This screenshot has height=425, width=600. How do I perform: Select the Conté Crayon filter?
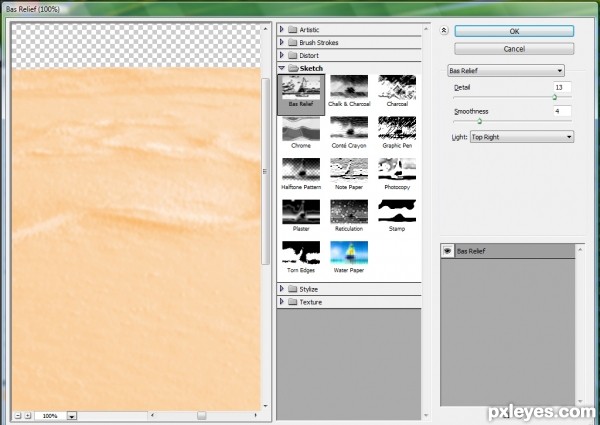click(x=349, y=133)
